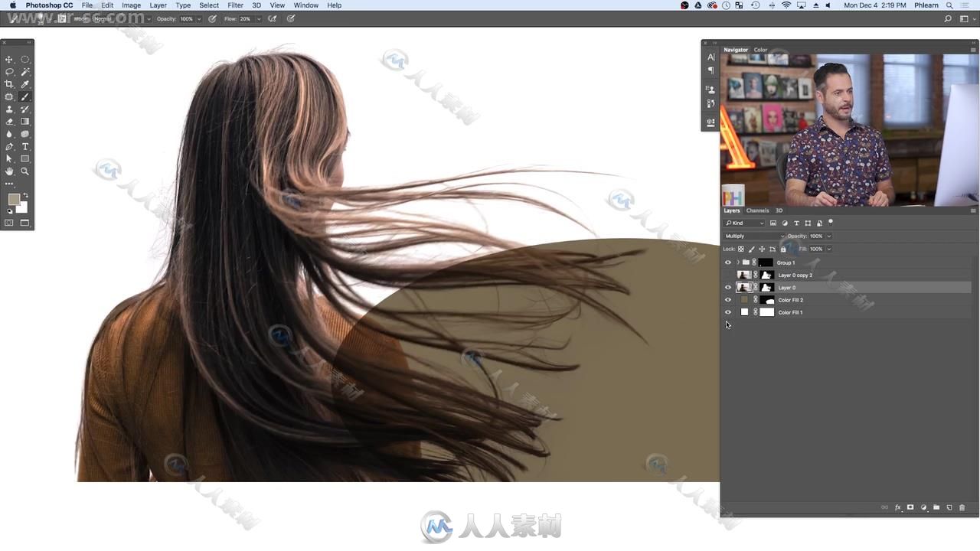Open the layer style fx menu
This screenshot has width=980, height=551.
coord(898,507)
